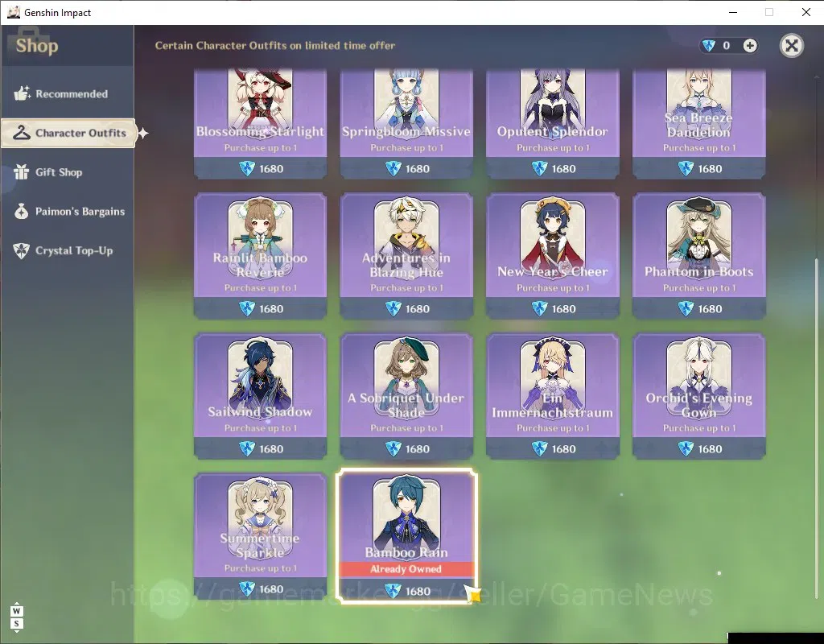Click the limited time offer notice text
The height and width of the screenshot is (644, 824).
coord(275,46)
